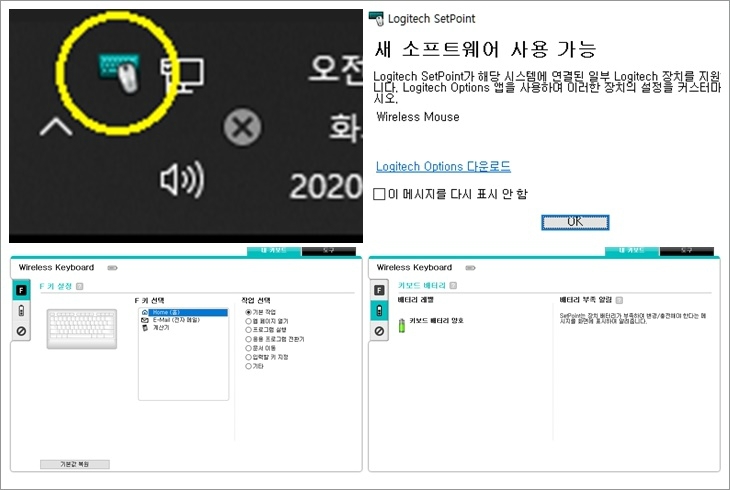Click the gray X circle tray icon

[x=242, y=127]
